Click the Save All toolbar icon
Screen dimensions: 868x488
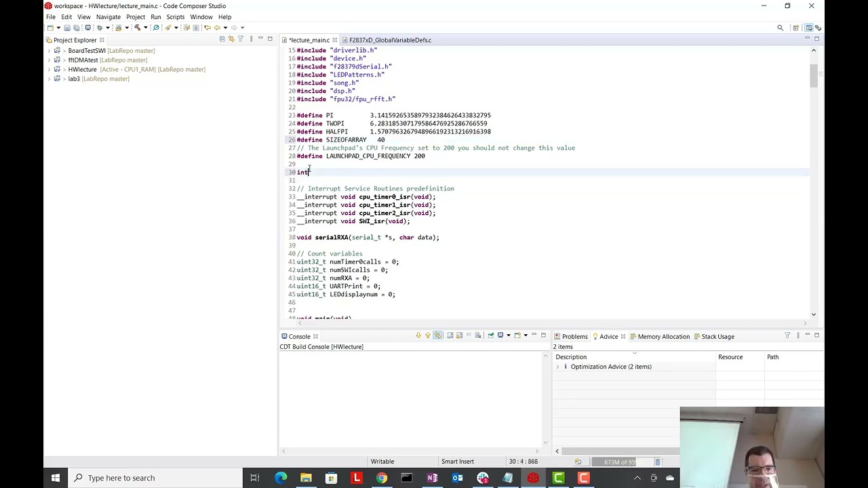(77, 28)
